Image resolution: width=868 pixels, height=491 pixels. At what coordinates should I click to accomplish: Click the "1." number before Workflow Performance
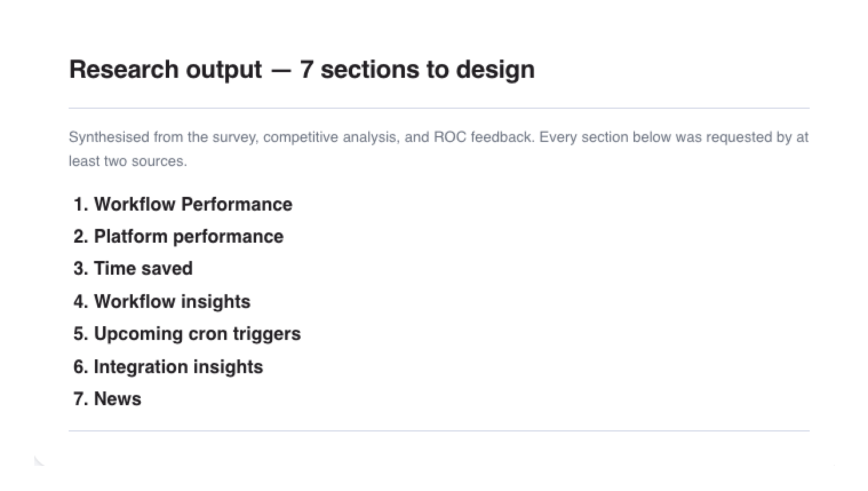tap(81, 204)
